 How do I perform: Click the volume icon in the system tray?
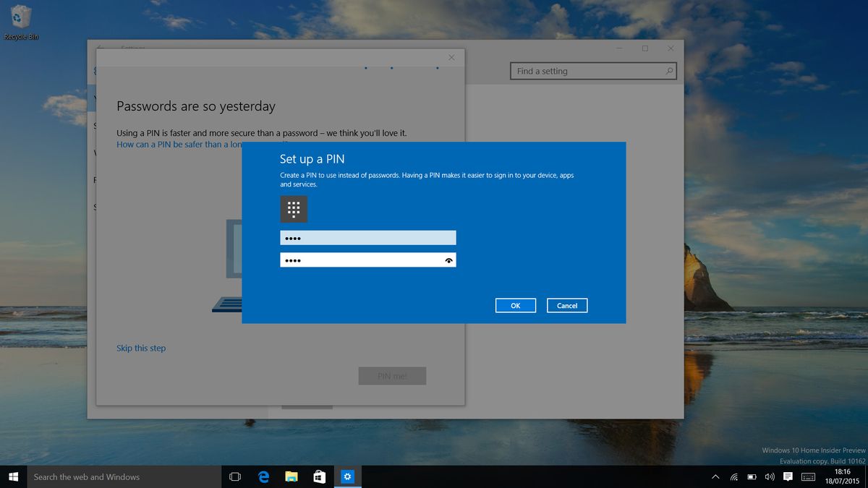click(x=770, y=476)
